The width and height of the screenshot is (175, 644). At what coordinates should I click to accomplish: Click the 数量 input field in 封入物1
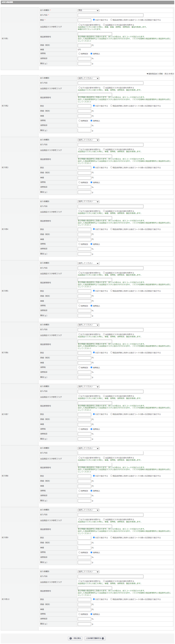tap(84, 20)
